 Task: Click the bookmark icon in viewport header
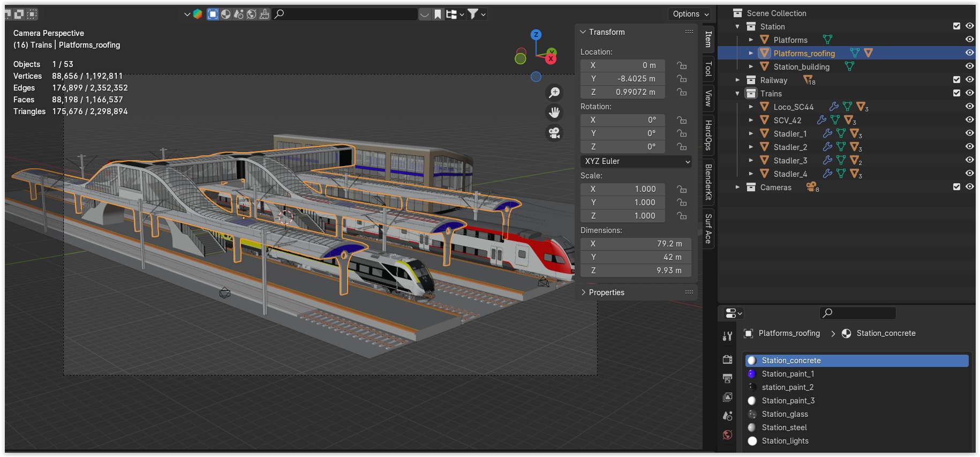tap(438, 14)
